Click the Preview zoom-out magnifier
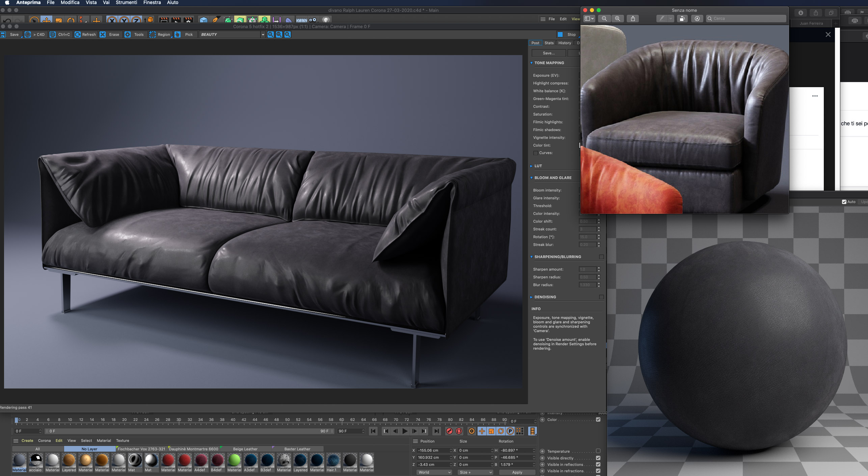The height and width of the screenshot is (476, 868). click(x=604, y=19)
